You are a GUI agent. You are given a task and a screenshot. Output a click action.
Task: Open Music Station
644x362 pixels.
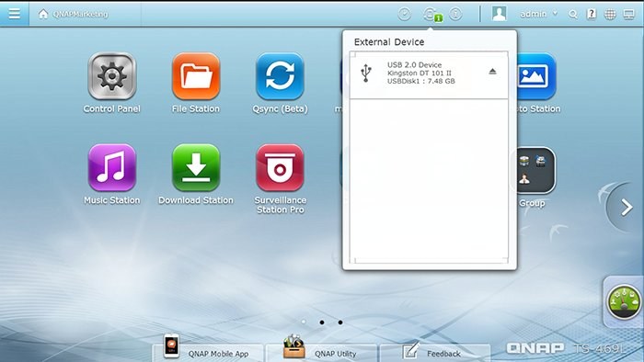click(111, 167)
